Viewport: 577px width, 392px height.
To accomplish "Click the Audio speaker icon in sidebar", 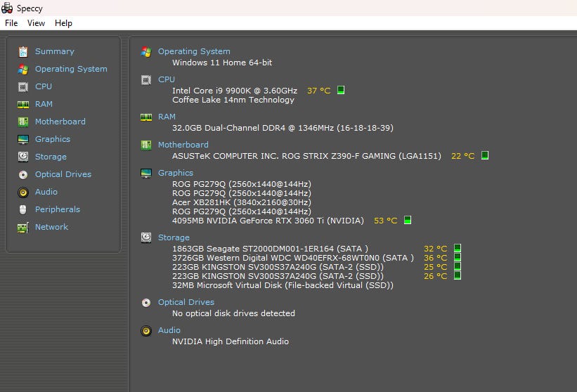I will click(23, 192).
